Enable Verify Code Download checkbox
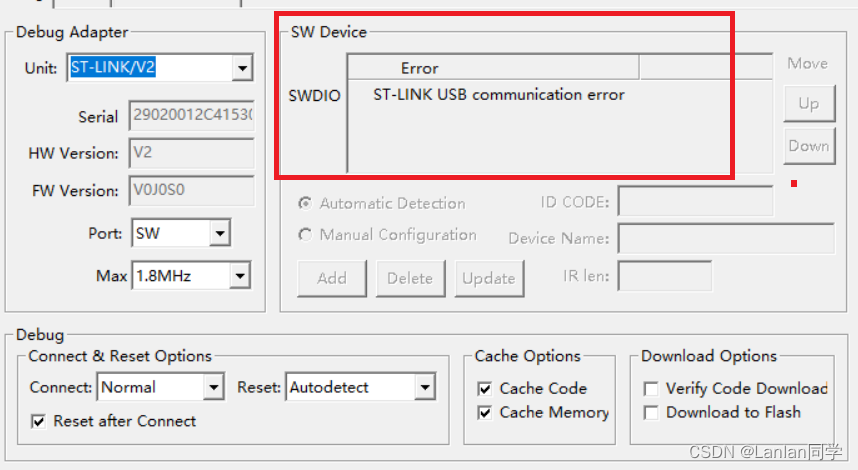 point(651,389)
